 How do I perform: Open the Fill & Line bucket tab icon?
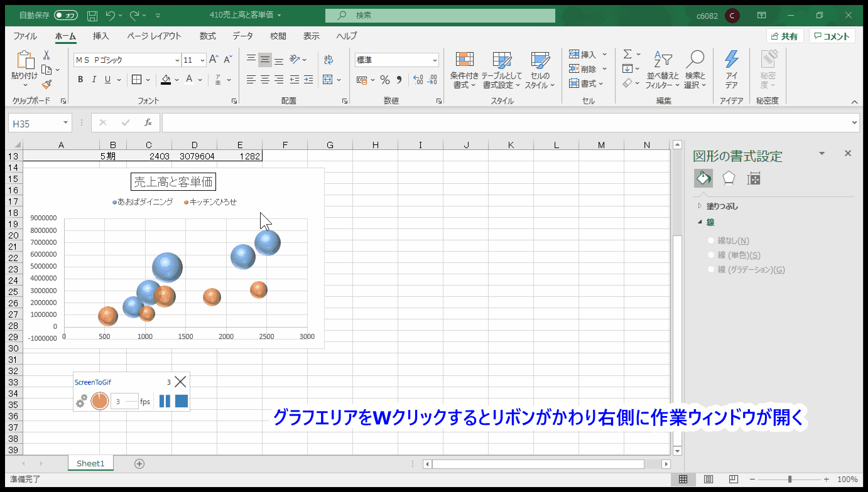tap(703, 179)
